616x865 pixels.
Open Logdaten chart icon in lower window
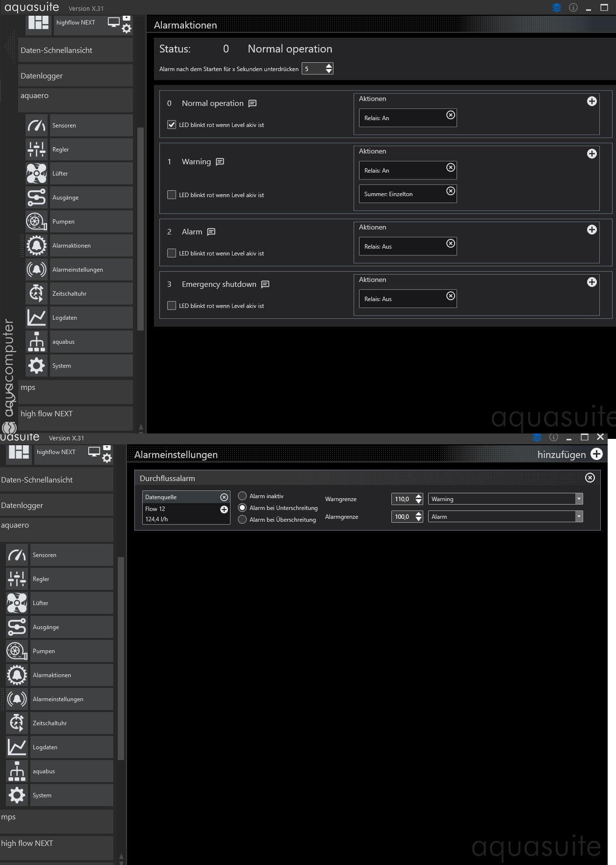[x=17, y=747]
